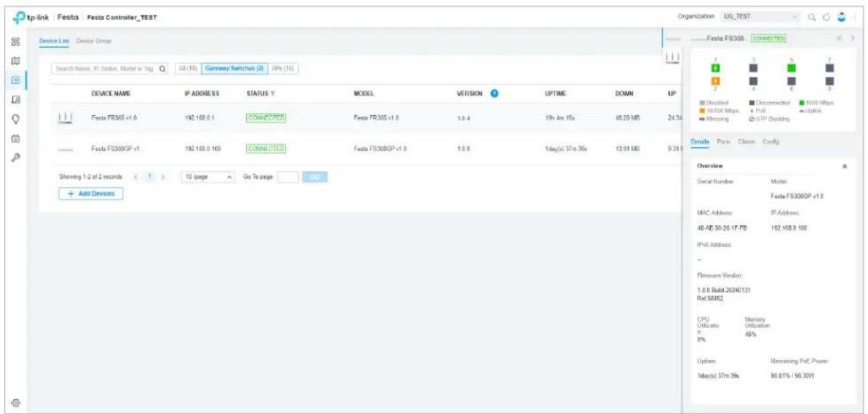Click the DEVICE NAME column header
The image size is (868, 414).
click(x=110, y=94)
